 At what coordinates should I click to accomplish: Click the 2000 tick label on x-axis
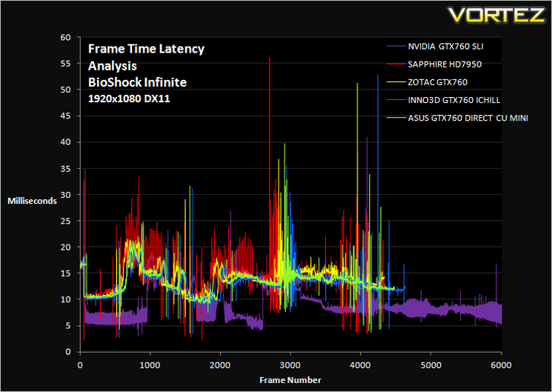tap(220, 365)
